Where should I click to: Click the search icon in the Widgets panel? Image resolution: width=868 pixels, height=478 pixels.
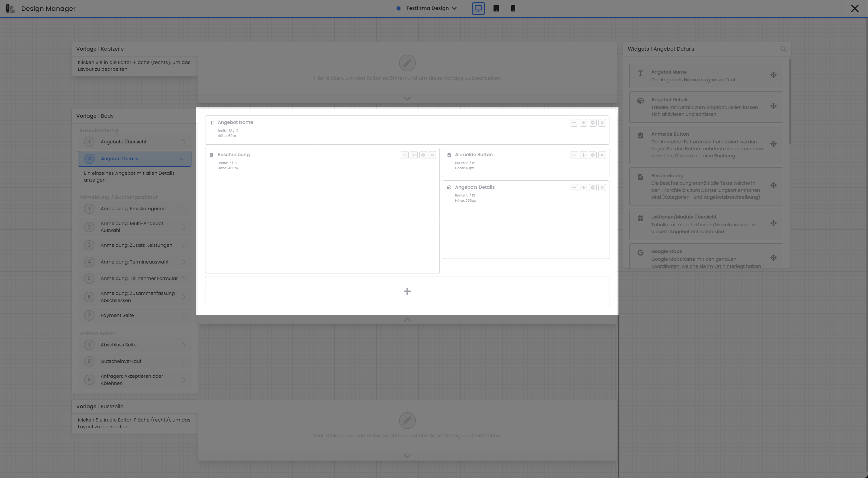pos(783,49)
